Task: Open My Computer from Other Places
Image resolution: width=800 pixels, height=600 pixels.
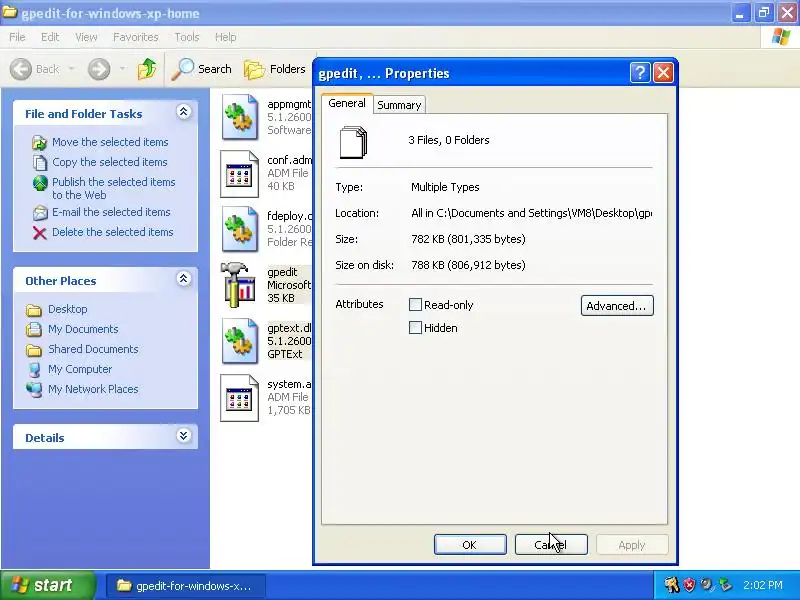Action: (80, 369)
